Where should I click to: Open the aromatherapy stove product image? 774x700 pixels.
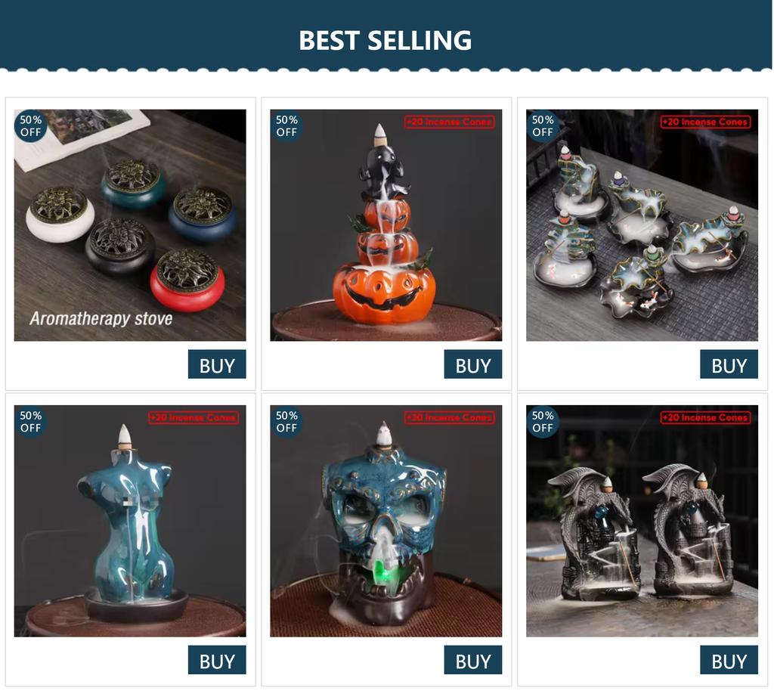coord(130,225)
